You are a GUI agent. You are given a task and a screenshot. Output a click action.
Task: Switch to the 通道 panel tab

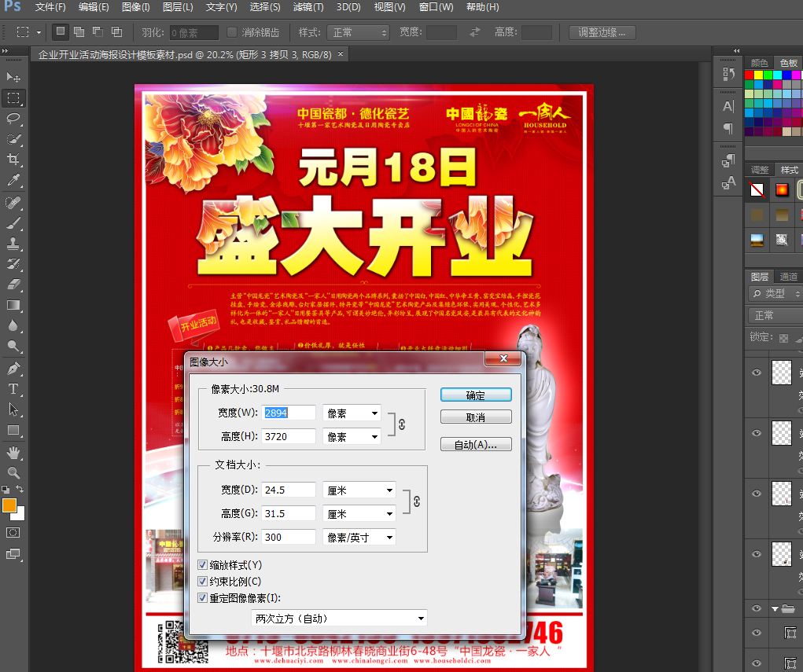(x=788, y=277)
